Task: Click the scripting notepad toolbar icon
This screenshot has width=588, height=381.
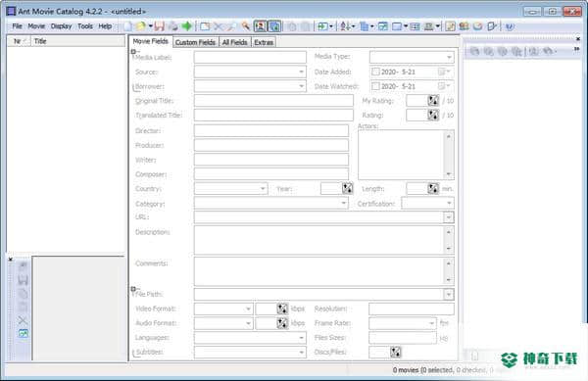Action: click(450, 26)
